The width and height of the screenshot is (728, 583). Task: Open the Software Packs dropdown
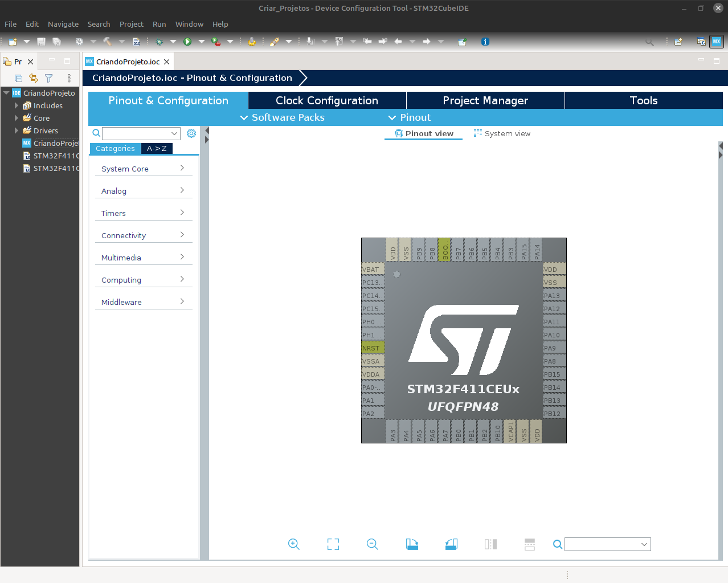(x=282, y=117)
